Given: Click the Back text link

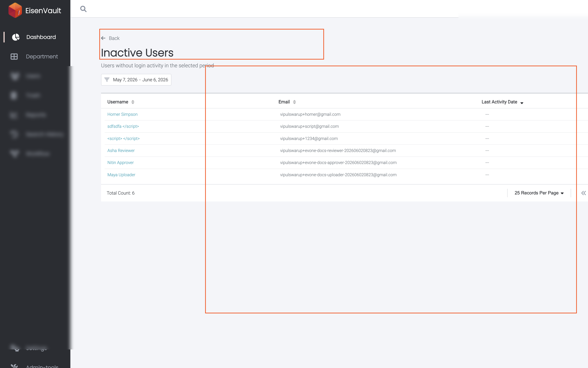Looking at the screenshot, I should point(114,38).
